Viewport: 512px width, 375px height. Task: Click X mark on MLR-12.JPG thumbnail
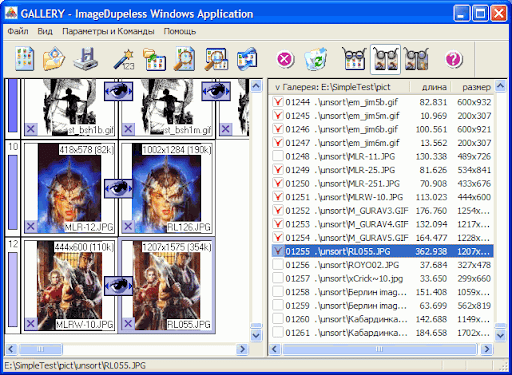tap(30, 226)
